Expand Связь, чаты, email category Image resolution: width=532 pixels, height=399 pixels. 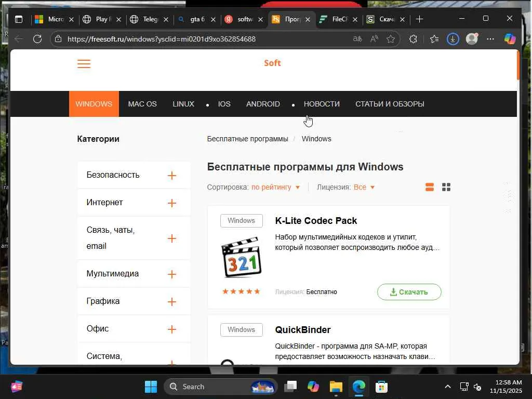134,238
